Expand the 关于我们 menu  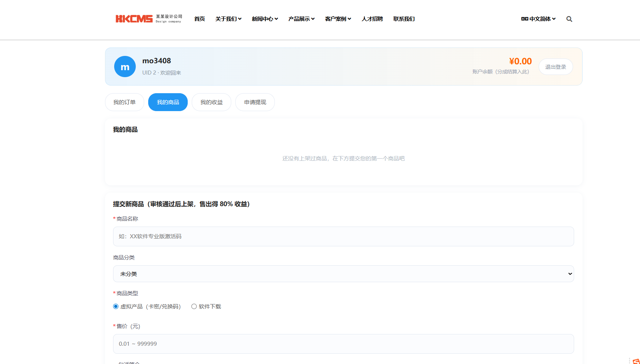point(228,19)
